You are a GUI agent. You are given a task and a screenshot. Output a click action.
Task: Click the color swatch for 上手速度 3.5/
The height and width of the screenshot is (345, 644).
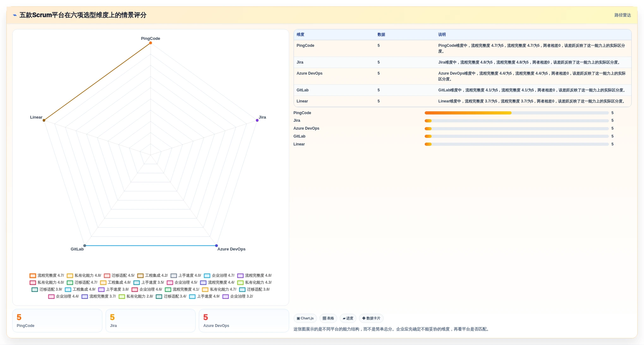tap(137, 282)
